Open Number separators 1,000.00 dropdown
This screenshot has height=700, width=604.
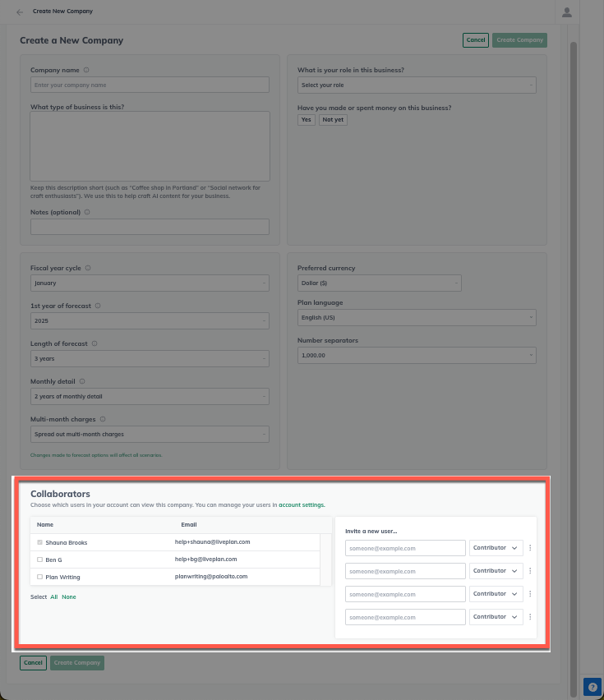[417, 356]
